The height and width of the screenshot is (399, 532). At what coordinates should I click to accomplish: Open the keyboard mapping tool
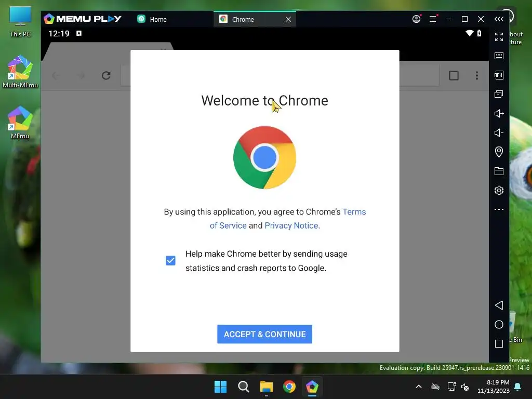tap(499, 56)
